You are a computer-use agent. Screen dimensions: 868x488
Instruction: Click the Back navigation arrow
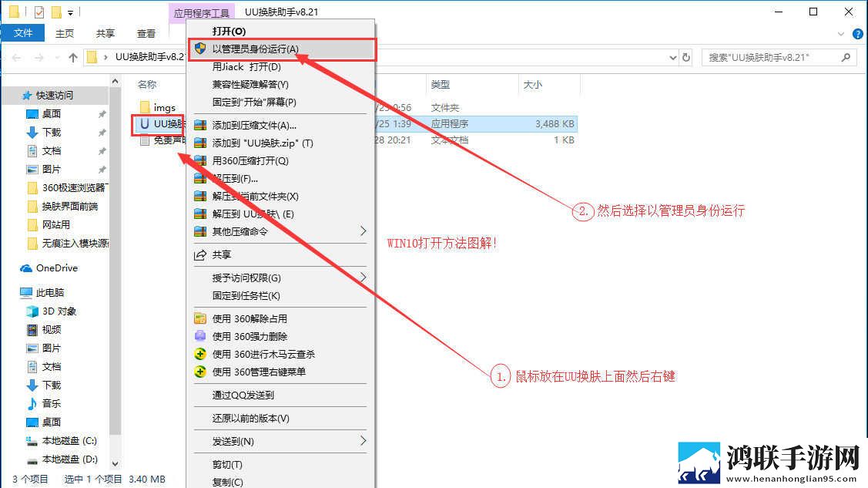pos(17,57)
